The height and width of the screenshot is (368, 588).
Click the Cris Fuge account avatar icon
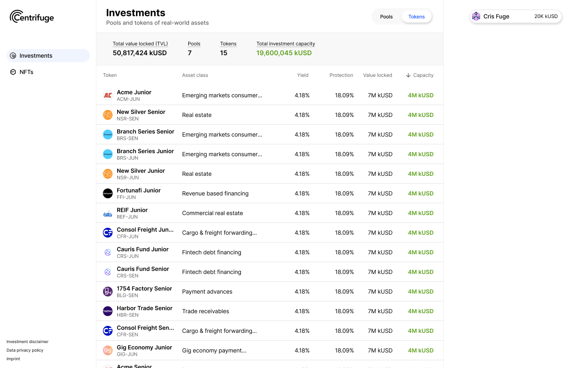(476, 16)
